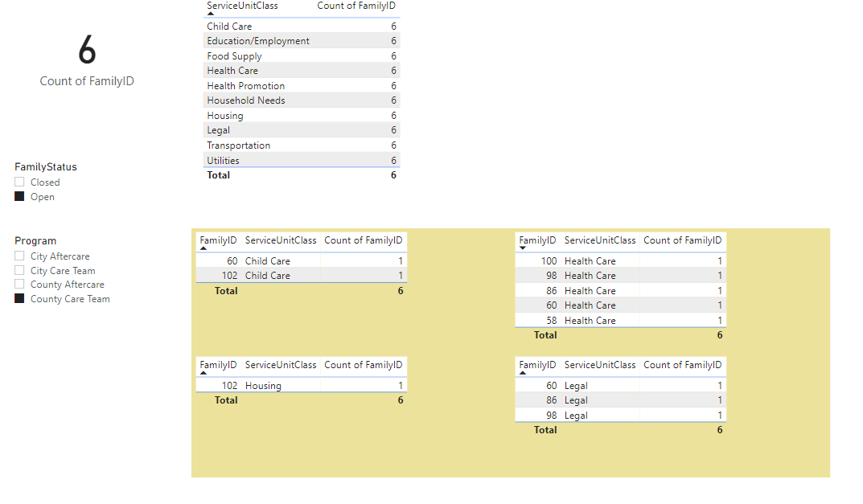Click the Total row of top summary table
The width and height of the screenshot is (863, 504).
click(302, 175)
